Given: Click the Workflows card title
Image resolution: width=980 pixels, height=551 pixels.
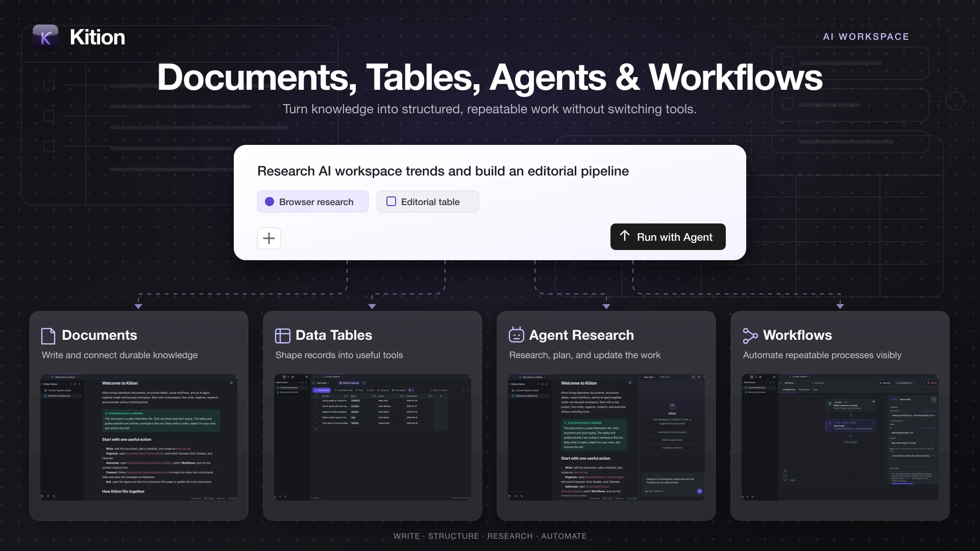Looking at the screenshot, I should click(797, 335).
